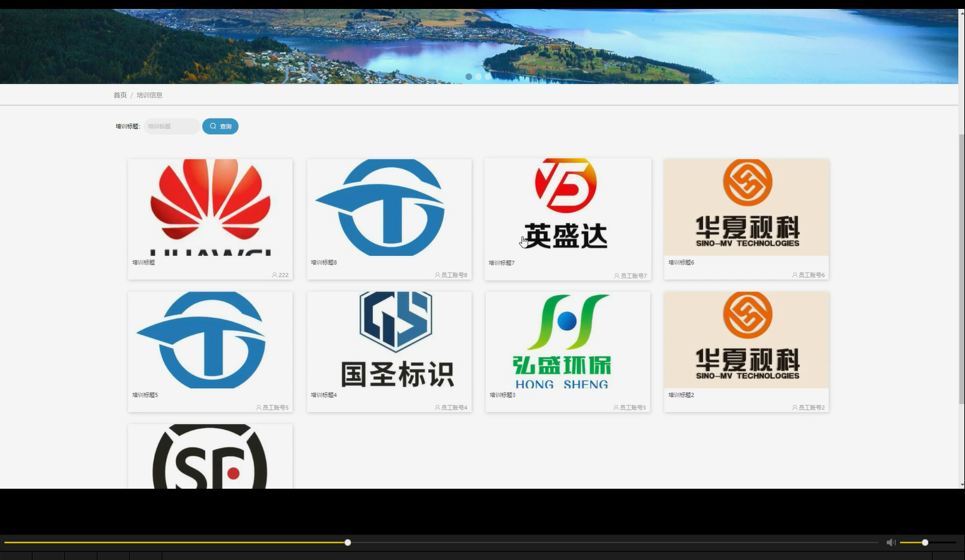Click the 培训标题7 title text
Viewport: 965px width, 560px height.
tap(502, 263)
